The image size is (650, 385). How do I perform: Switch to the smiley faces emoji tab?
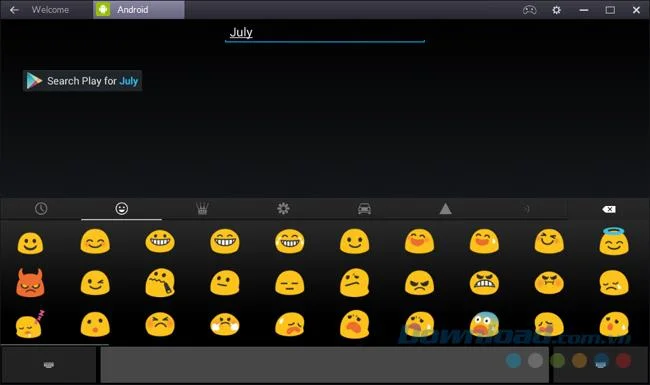(x=121, y=208)
